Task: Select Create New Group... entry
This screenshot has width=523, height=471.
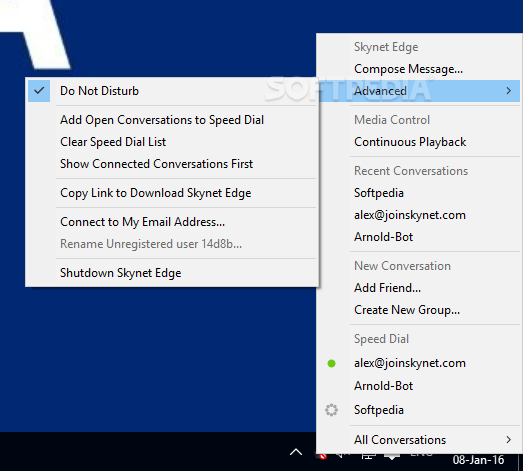Action: click(x=420, y=310)
